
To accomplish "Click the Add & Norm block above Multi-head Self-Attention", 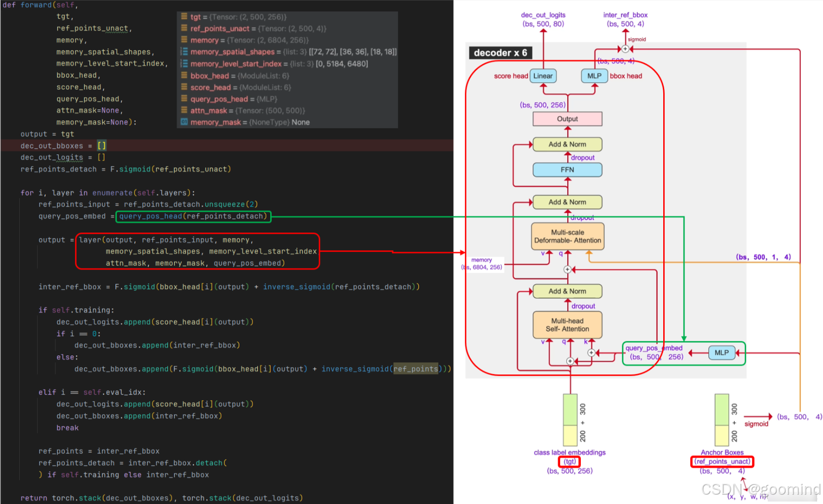I will click(x=568, y=291).
